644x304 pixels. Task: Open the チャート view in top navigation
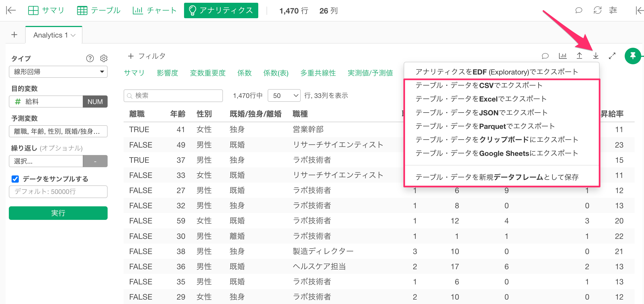click(155, 10)
